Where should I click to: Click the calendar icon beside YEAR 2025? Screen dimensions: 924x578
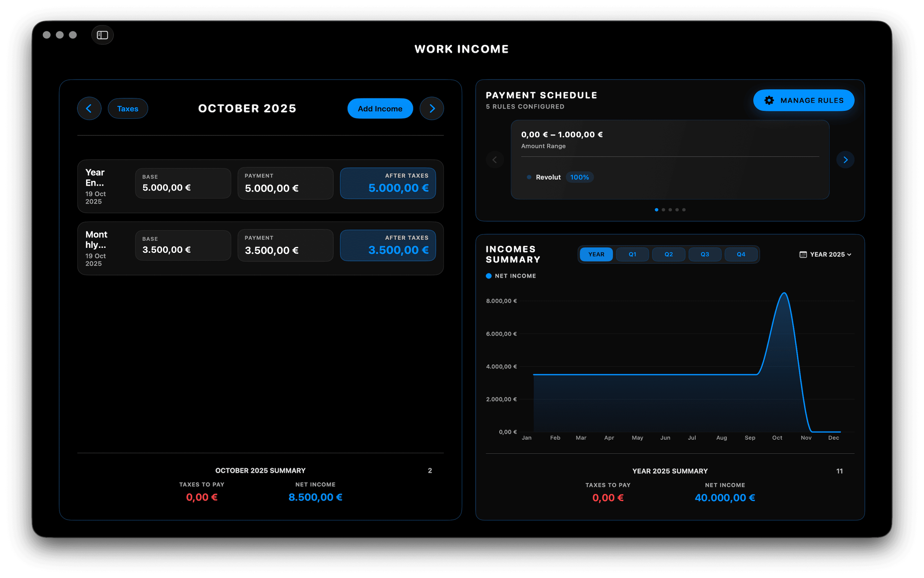pyautogui.click(x=803, y=255)
